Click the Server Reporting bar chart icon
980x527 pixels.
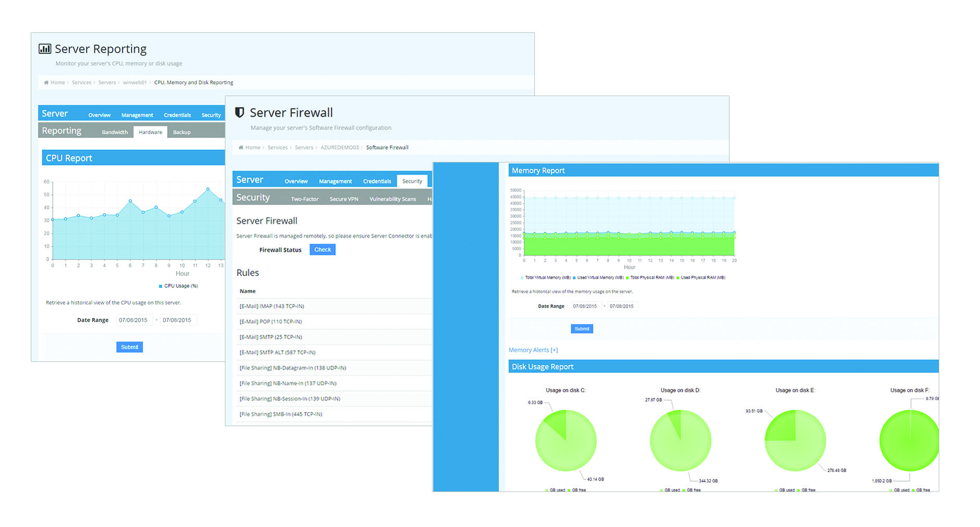45,49
